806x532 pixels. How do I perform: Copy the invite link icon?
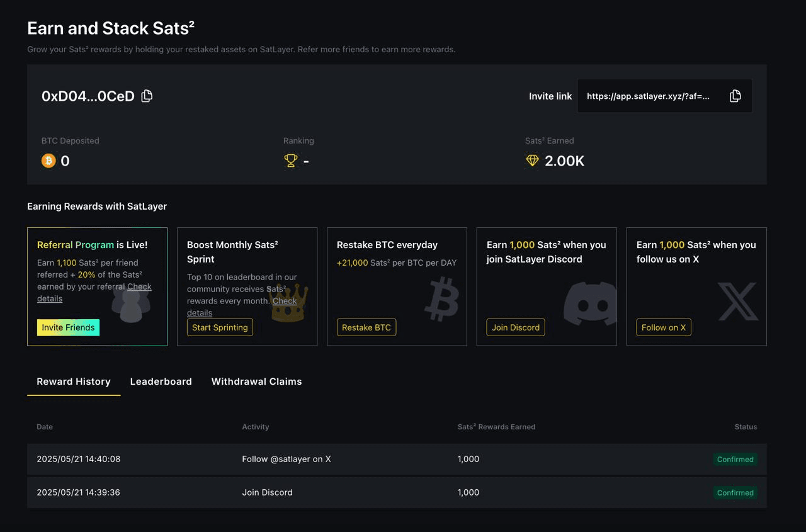[x=735, y=96]
